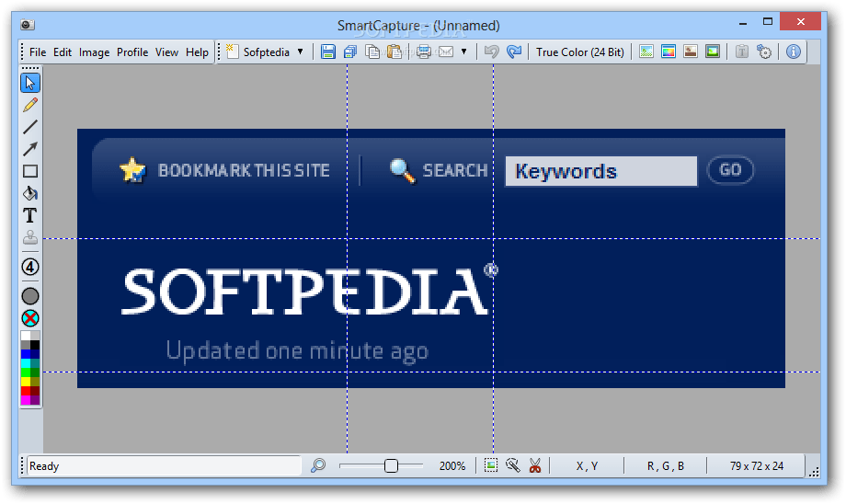Screen dimensions: 846x504
Task: Open the Edit menu
Action: [x=62, y=52]
